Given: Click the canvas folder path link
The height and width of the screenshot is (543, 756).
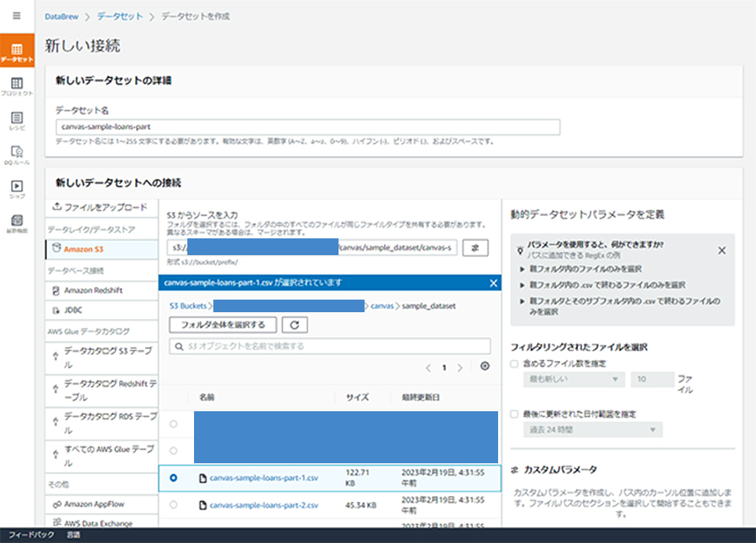Looking at the screenshot, I should pos(382,306).
